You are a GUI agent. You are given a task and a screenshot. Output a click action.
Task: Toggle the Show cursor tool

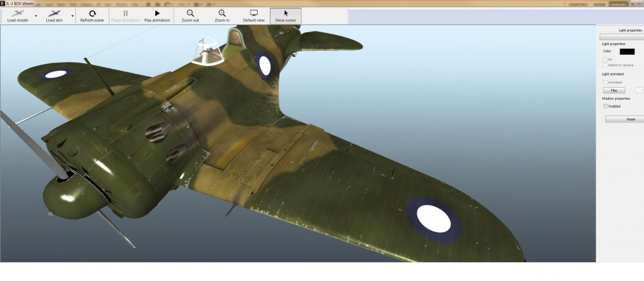(285, 13)
